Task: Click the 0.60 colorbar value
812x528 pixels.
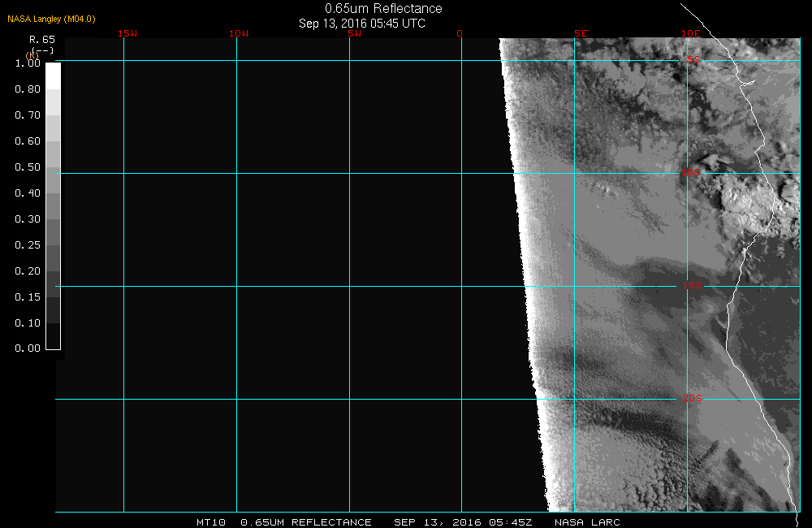Action: click(x=28, y=141)
